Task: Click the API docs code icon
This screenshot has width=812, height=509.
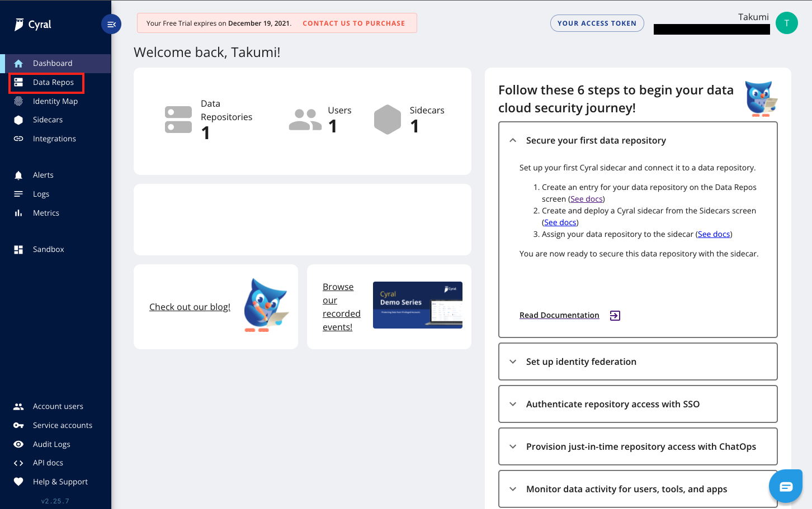Action: click(x=18, y=462)
